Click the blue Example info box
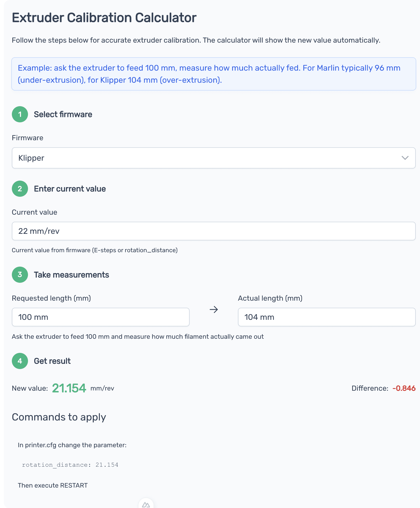This screenshot has height=508, width=420. [x=214, y=74]
